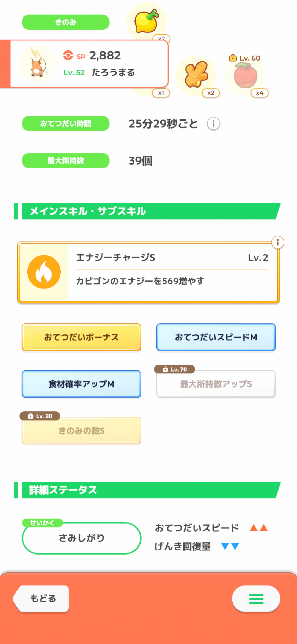Open info icon beside 25分29秒ごと
Screen dimensions: 297x644
[x=213, y=124]
